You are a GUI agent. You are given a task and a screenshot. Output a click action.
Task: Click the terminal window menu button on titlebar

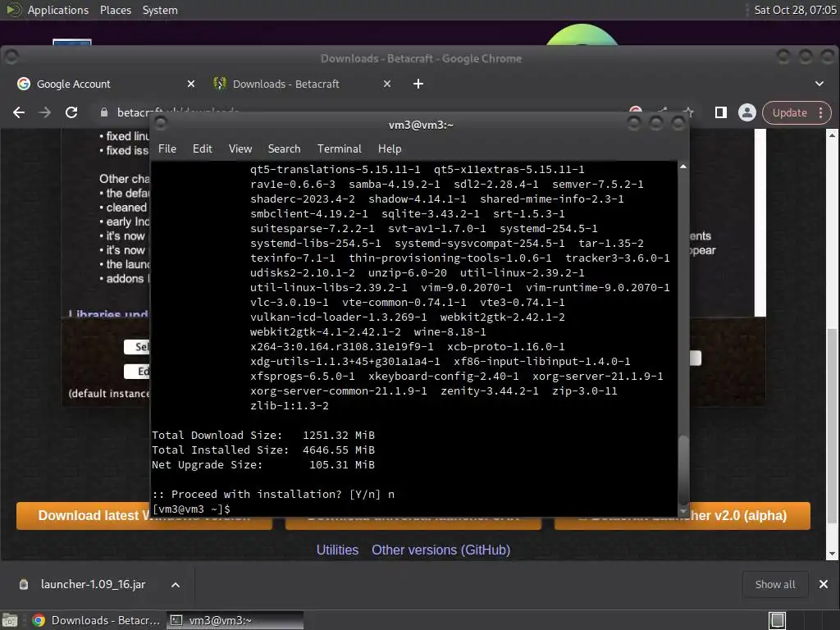tap(160, 125)
